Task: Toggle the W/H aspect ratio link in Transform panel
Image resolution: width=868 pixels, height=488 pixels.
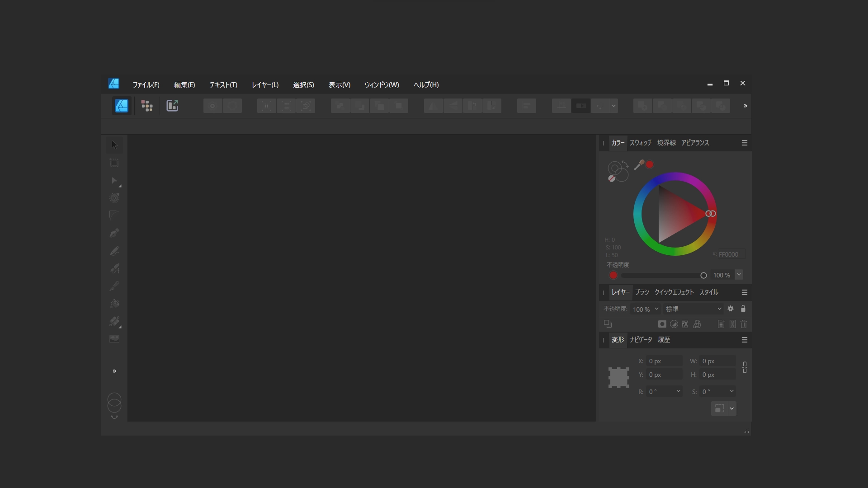Action: pos(745,368)
